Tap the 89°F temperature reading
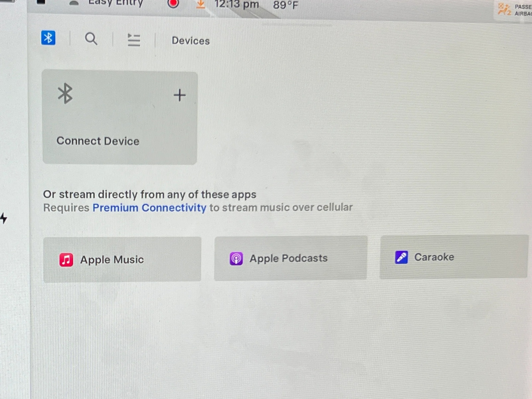This screenshot has height=399, width=532. pos(286,5)
